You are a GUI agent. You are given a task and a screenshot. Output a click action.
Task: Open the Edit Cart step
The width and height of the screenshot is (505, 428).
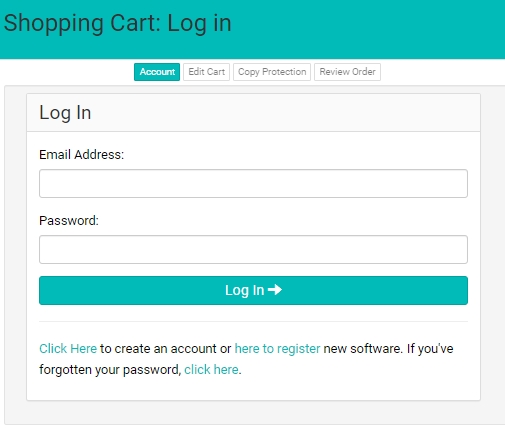tap(206, 72)
